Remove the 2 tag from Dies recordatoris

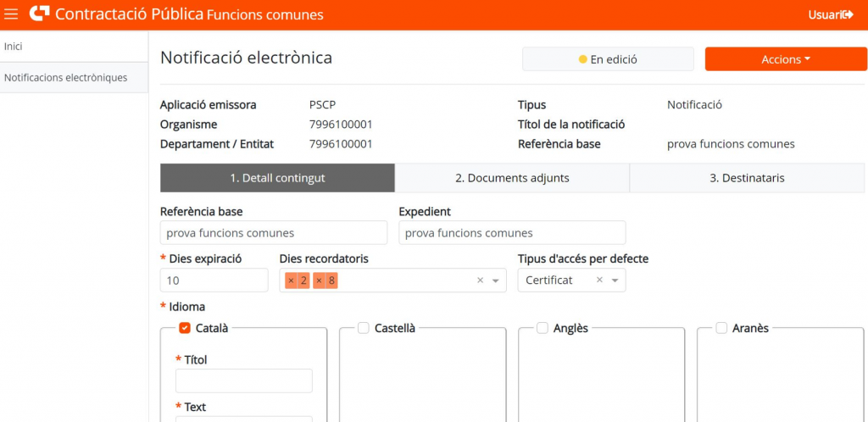291,280
